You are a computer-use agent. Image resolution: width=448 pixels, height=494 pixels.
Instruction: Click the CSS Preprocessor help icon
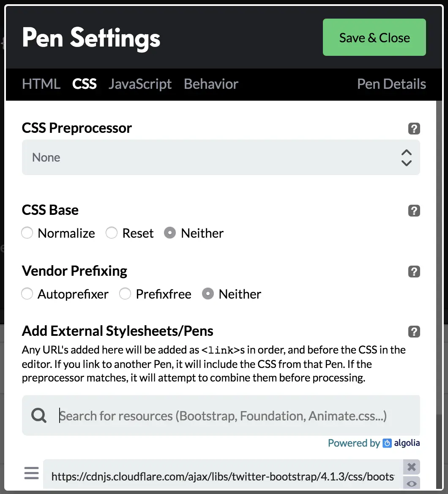[414, 129]
